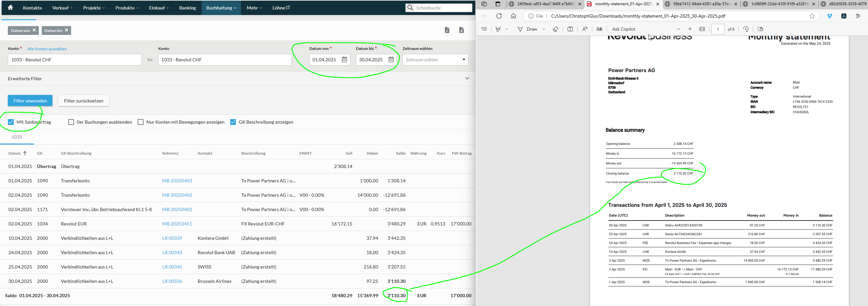868x306 pixels.
Task: Go to Banking
Action: (187, 8)
